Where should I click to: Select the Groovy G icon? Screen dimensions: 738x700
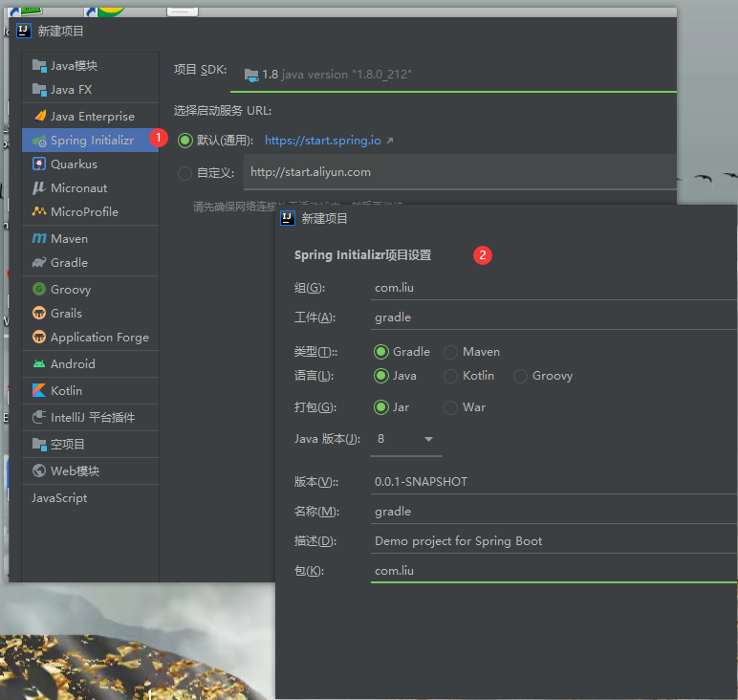click(x=39, y=289)
